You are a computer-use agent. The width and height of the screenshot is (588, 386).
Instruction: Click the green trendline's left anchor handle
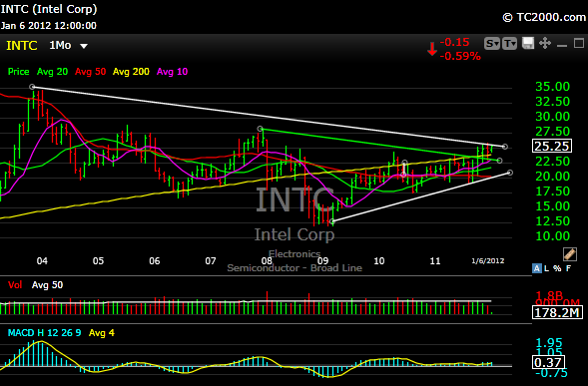(x=261, y=129)
